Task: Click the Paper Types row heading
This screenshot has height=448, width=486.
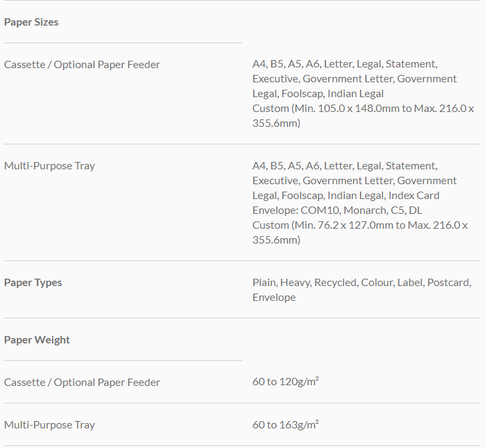Action: (33, 283)
